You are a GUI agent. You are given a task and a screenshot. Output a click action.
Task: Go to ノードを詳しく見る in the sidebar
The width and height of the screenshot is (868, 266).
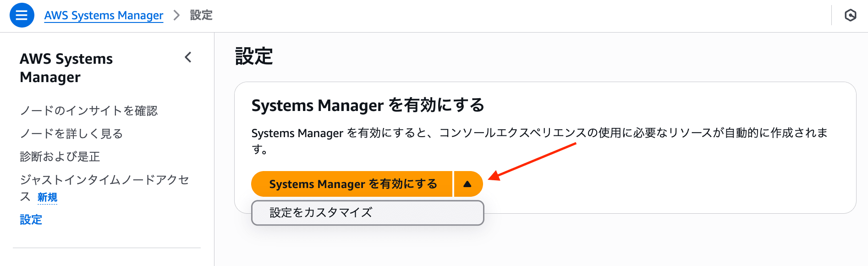tap(71, 133)
